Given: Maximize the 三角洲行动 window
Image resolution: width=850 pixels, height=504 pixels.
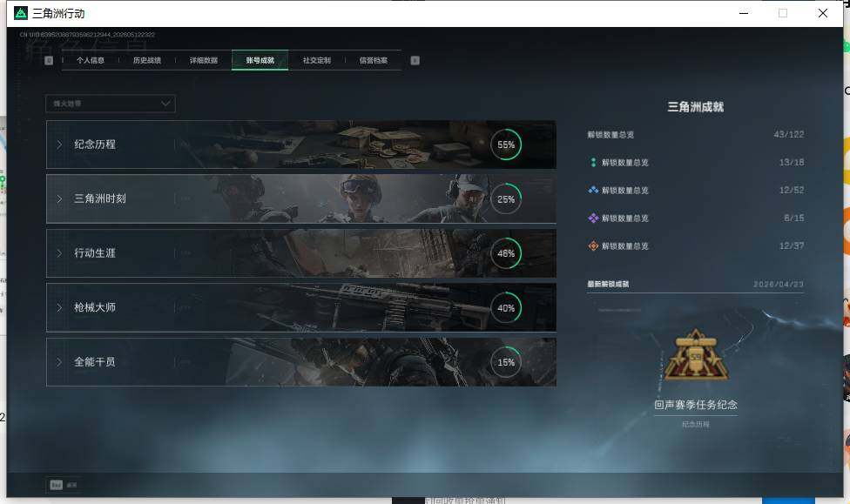Looking at the screenshot, I should click(x=783, y=13).
